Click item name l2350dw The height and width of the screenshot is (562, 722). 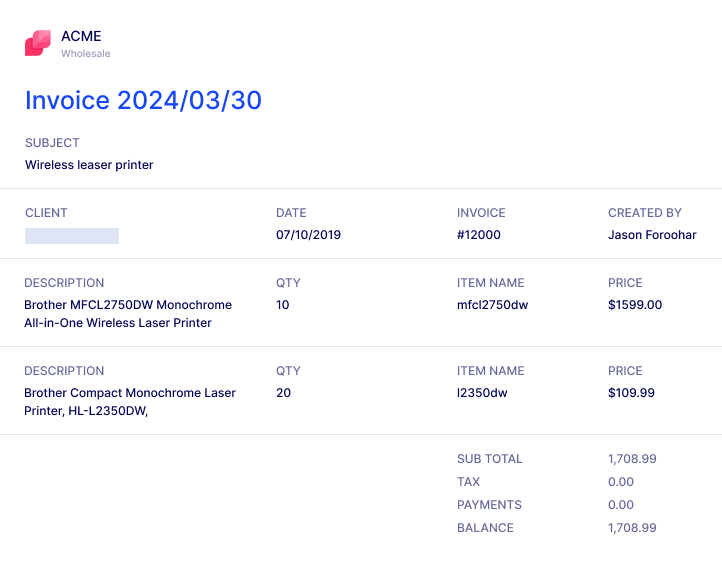[482, 393]
